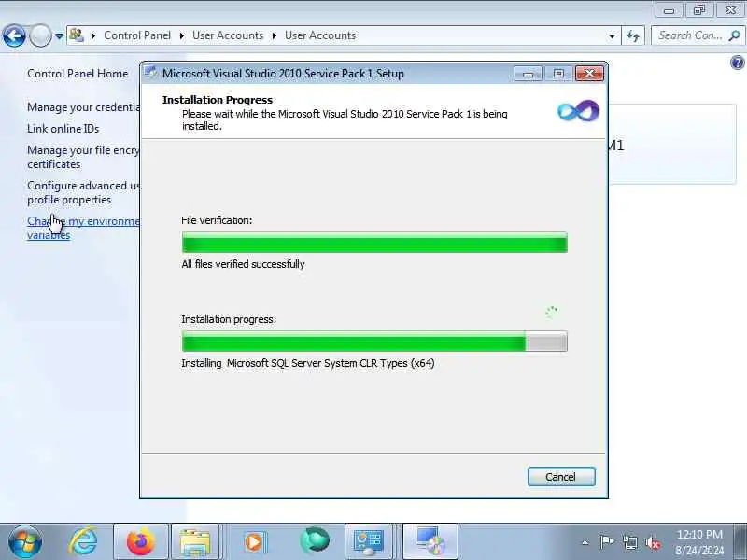The height and width of the screenshot is (560, 747).
Task: Click the File verification progress bar
Action: click(374, 243)
